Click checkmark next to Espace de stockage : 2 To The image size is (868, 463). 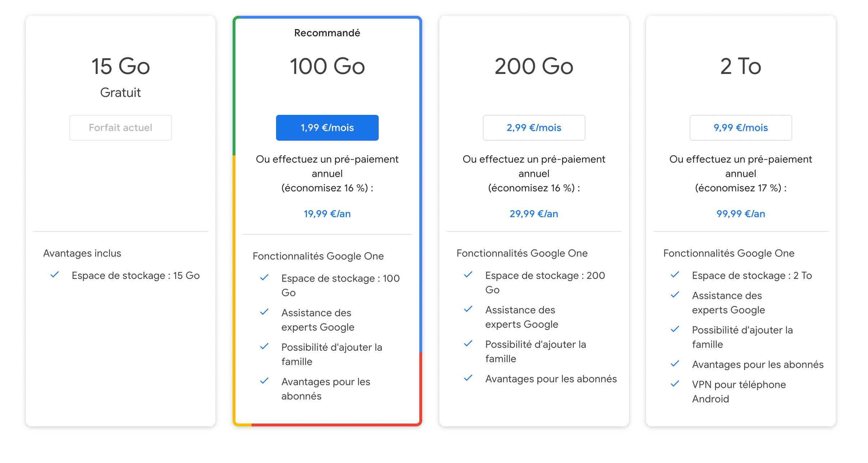click(675, 275)
